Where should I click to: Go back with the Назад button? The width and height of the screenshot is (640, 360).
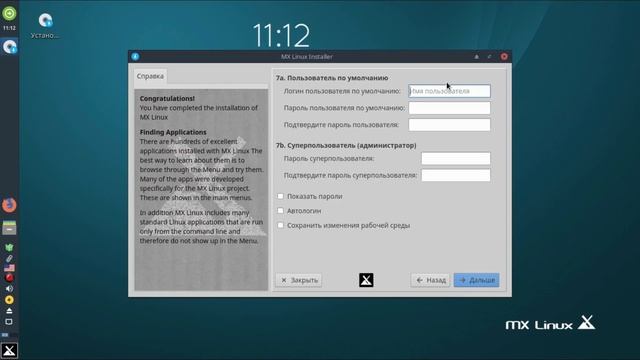[430, 280]
